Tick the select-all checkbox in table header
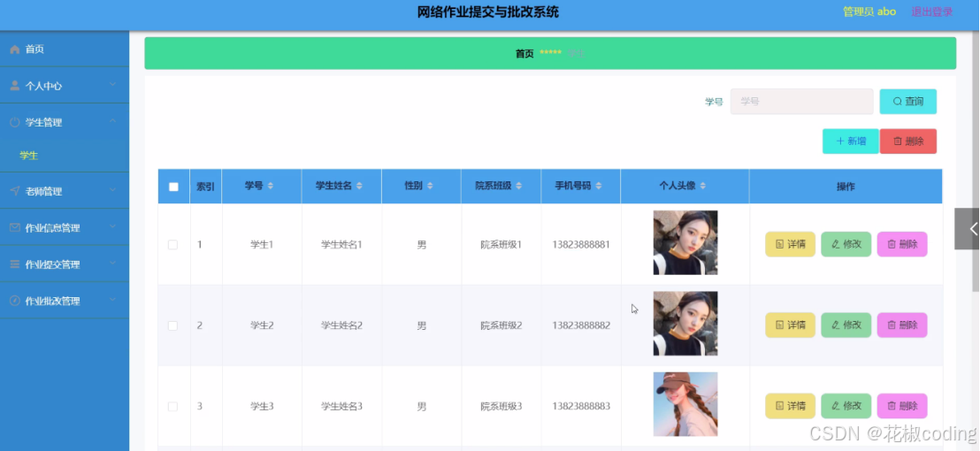The width and height of the screenshot is (980, 451). tap(173, 187)
